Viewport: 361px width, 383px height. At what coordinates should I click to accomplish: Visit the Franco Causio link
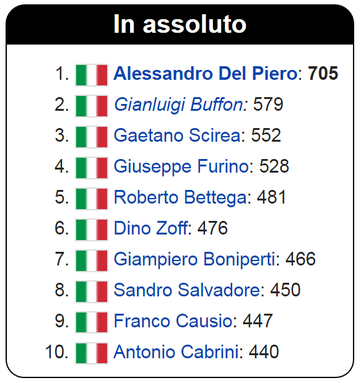(173, 321)
